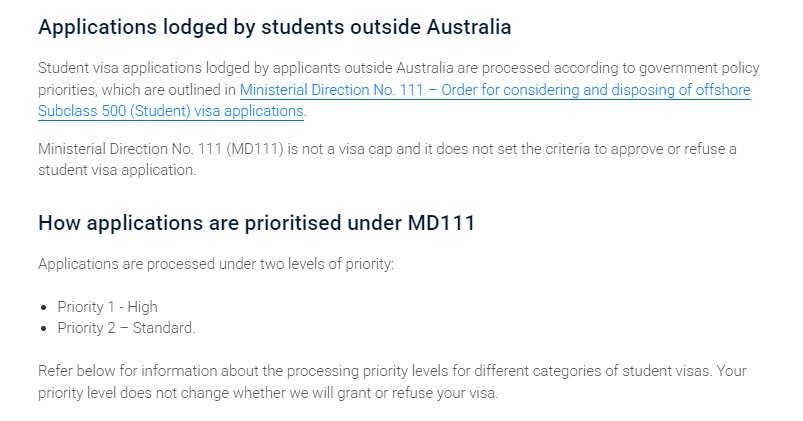Click 'MD111' in the second heading
Image resolution: width=803 pixels, height=421 pixels.
440,222
